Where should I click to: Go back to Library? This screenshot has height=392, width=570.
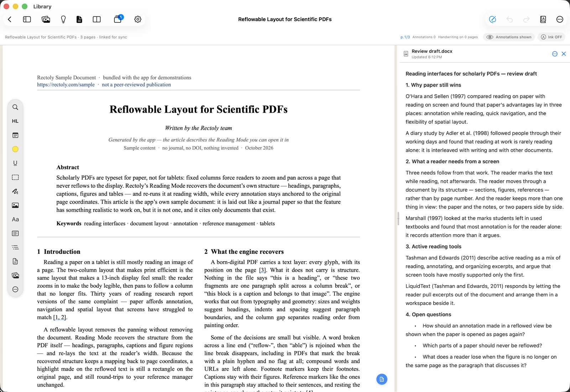click(10, 19)
